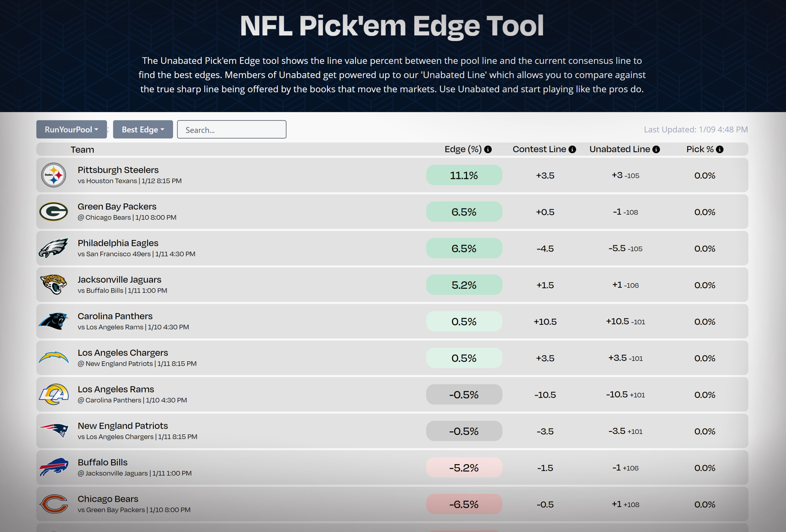Click the Edge (%) info icon
786x532 pixels.
[x=488, y=149]
